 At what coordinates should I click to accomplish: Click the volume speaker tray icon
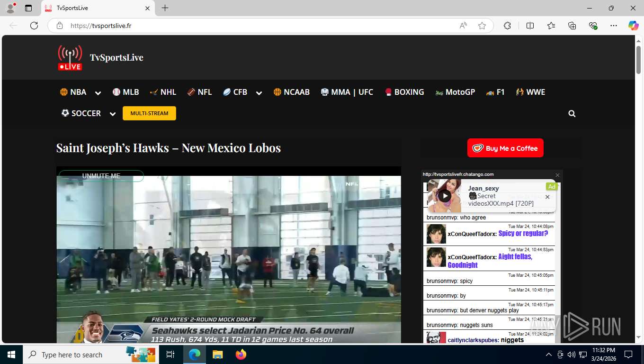pyautogui.click(x=571, y=355)
